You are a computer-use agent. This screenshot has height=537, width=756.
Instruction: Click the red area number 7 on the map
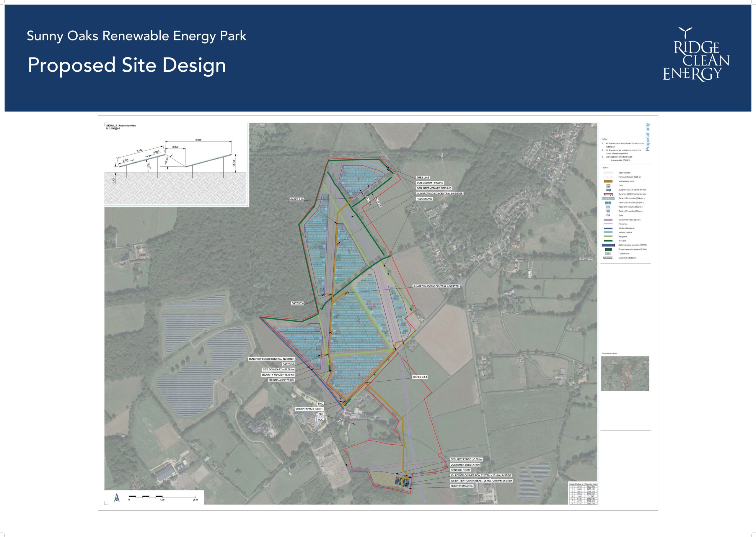coord(305,341)
